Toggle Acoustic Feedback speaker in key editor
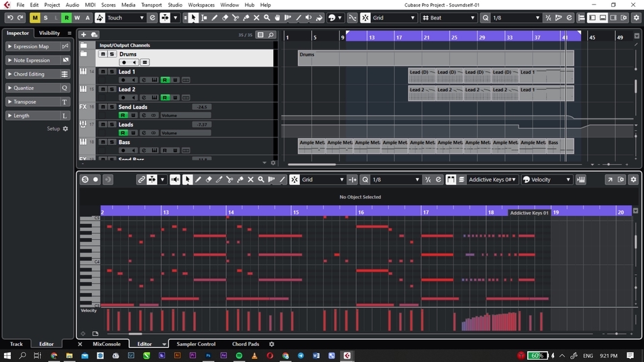The image size is (644, 362). tap(175, 180)
